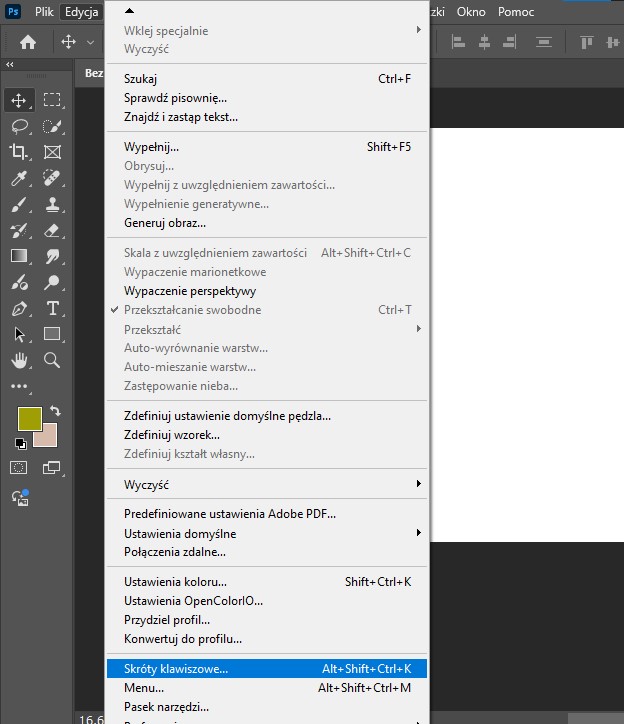Align horizontal centers in options bar
This screenshot has height=724, width=624.
(484, 42)
